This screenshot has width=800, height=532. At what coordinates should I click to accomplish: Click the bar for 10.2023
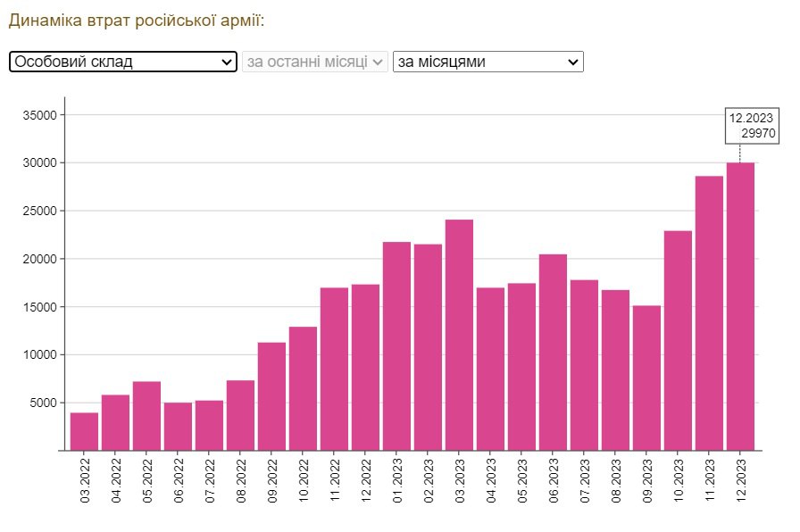[x=678, y=340]
